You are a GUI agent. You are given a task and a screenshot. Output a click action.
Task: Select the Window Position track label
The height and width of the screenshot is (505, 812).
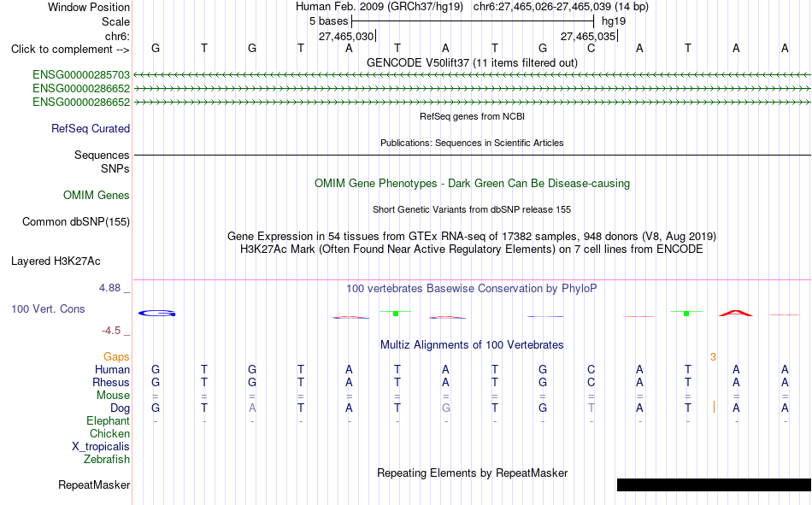89,7
